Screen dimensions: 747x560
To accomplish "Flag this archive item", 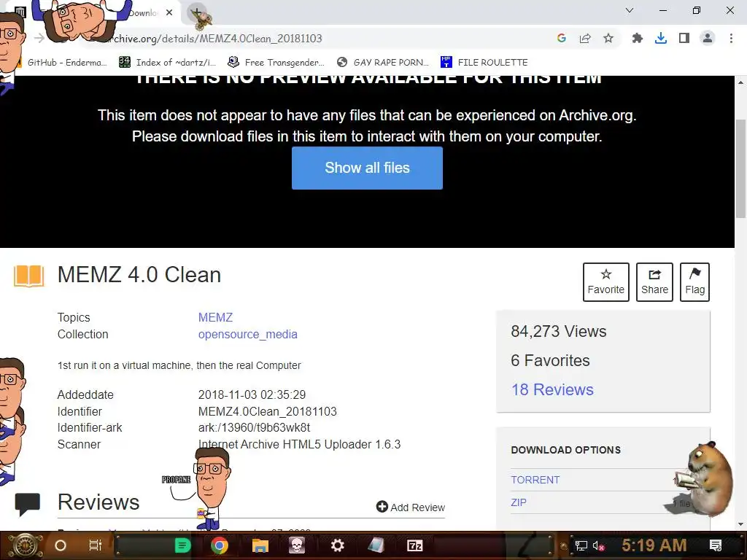I will [694, 282].
